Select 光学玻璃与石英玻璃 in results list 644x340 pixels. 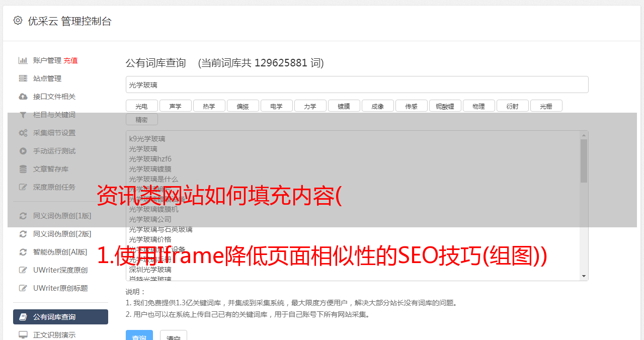coord(160,229)
